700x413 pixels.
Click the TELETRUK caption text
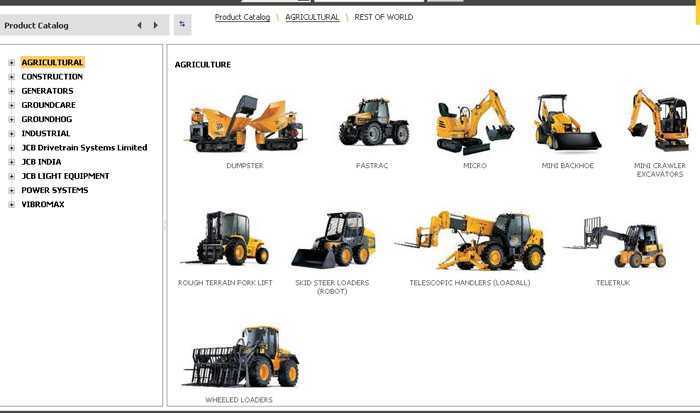click(613, 283)
